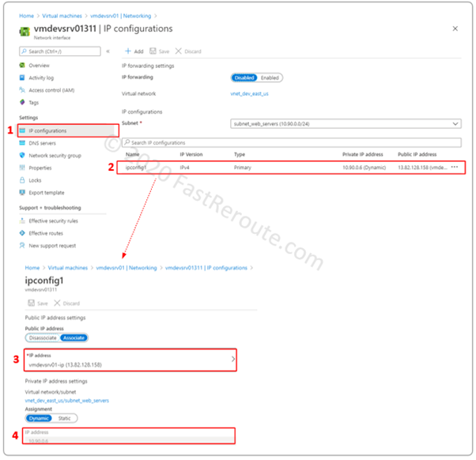Click the network interface resource icon
Screen dimensions: 476x460
click(x=25, y=32)
